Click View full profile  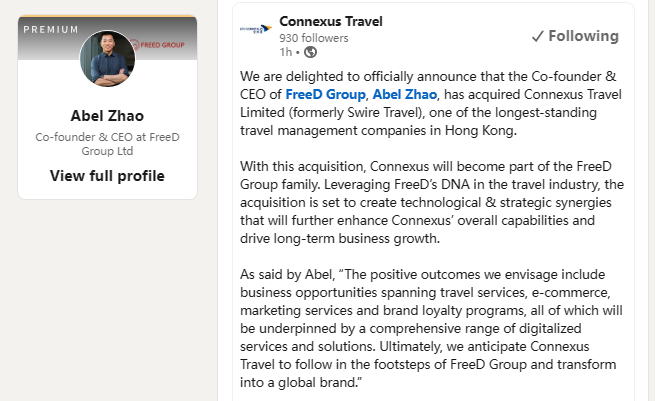107,176
